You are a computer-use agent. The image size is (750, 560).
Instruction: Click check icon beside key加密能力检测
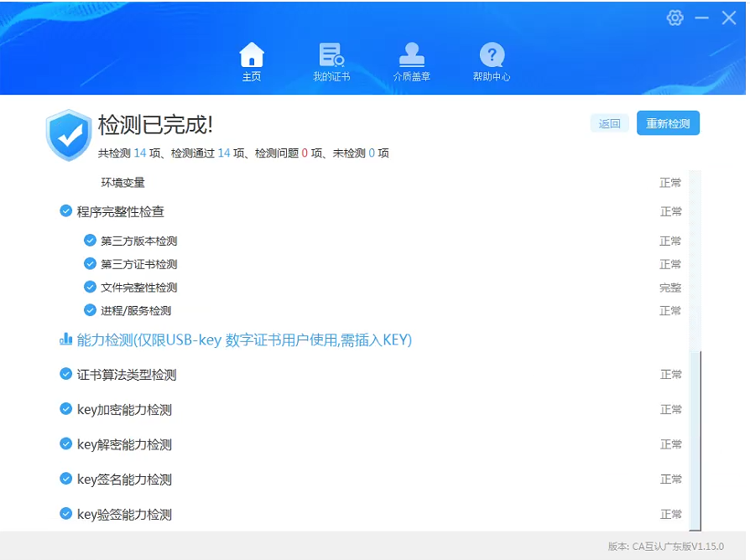point(65,409)
